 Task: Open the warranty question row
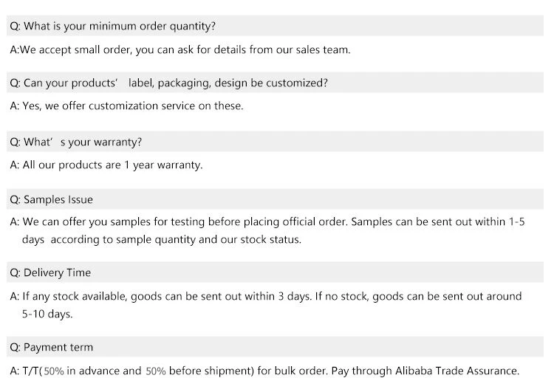tap(275, 142)
